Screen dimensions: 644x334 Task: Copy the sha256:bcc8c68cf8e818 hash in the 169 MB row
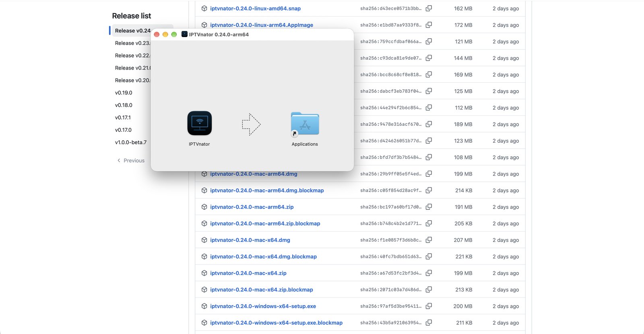(429, 74)
